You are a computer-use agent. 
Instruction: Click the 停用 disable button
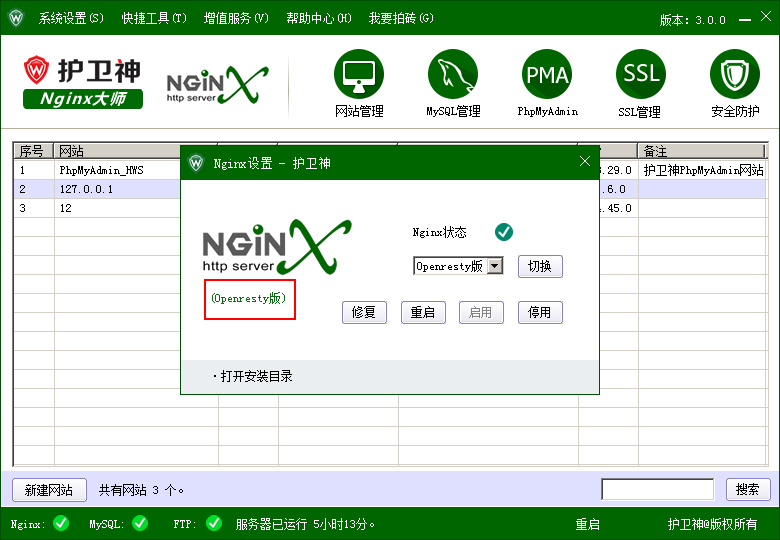click(540, 312)
